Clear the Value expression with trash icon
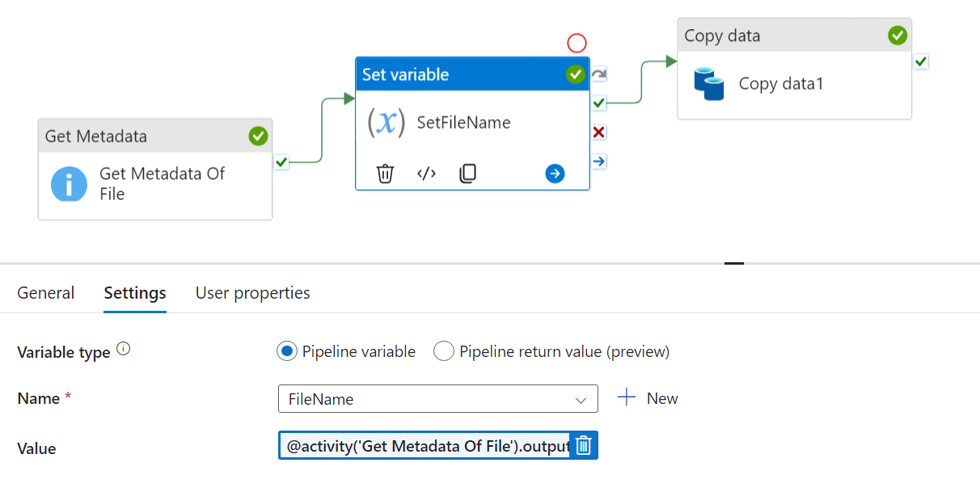 (x=584, y=445)
